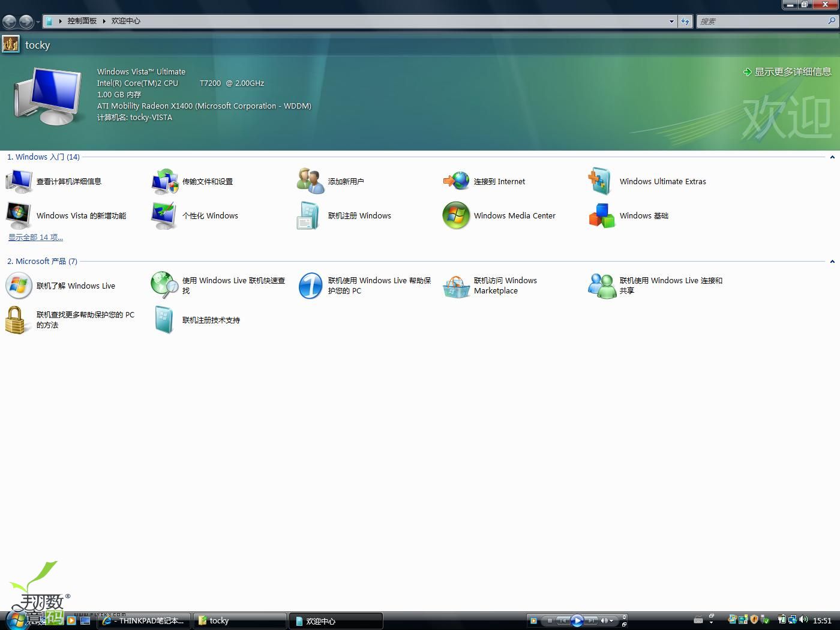Click the taskbar volume speaker icon
Image resolution: width=840 pixels, height=630 pixels.
803,620
